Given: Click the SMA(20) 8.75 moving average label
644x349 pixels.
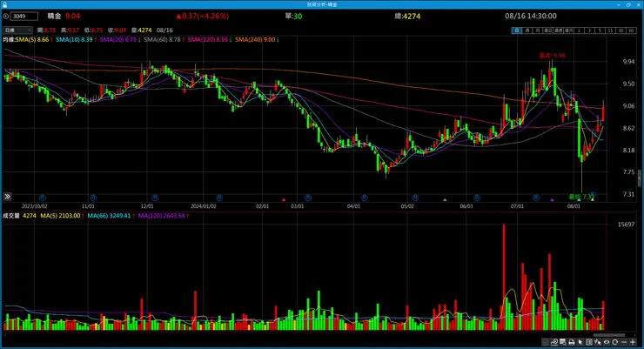Looking at the screenshot, I should coord(120,40).
